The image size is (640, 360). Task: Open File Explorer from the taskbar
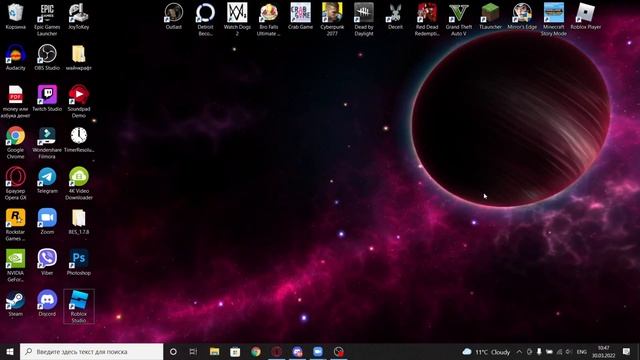(214, 351)
